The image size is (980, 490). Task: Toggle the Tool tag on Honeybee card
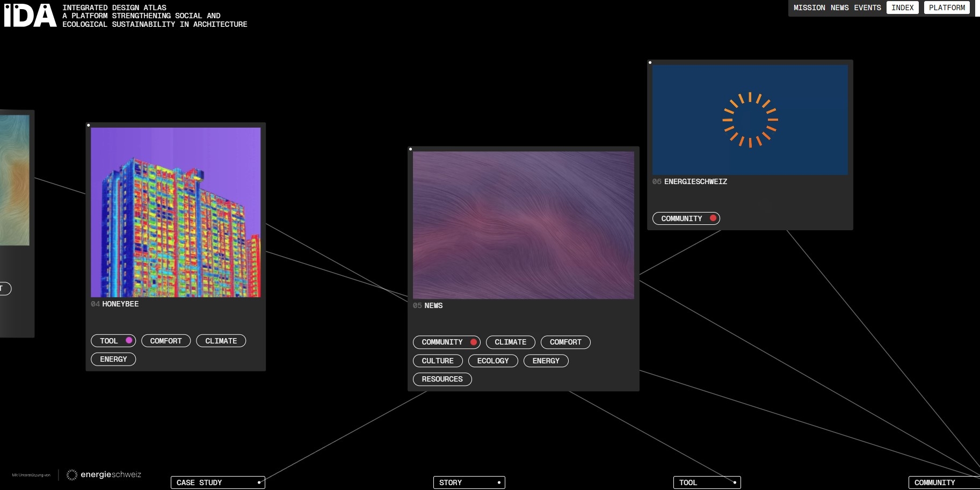coord(113,341)
